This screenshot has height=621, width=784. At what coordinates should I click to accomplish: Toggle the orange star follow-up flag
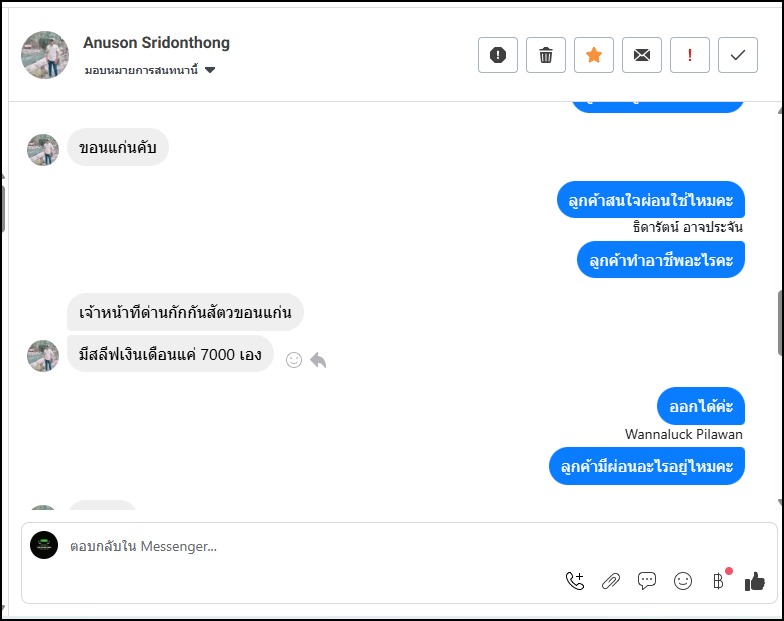tap(594, 55)
